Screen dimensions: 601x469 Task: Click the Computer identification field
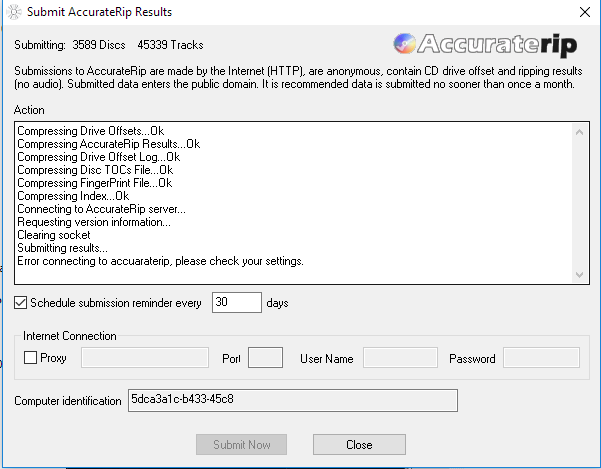pyautogui.click(x=292, y=401)
